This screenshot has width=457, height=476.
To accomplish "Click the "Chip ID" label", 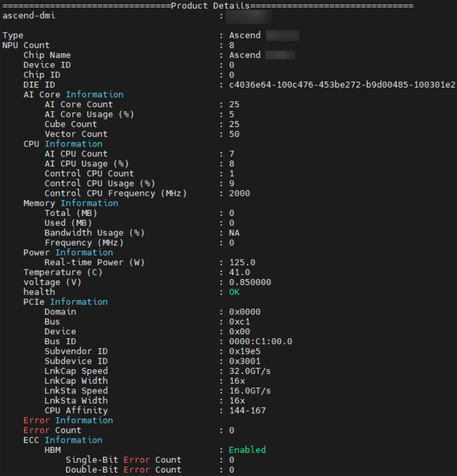I will pos(42,75).
